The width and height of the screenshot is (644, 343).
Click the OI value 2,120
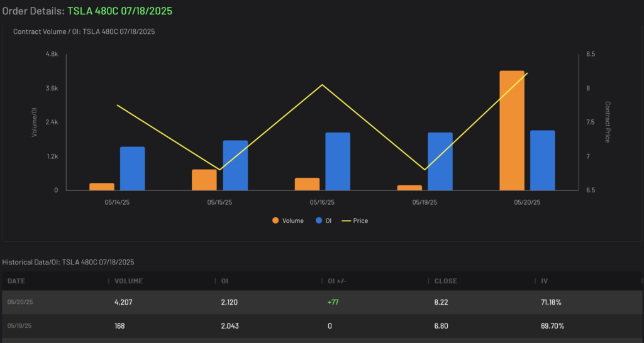click(x=229, y=302)
